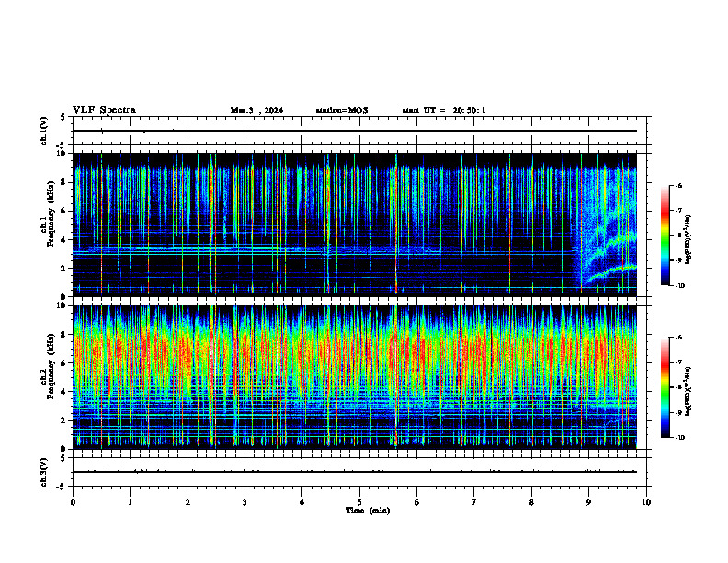Click the "8" kHz tick on ch.1 frequency axis

(x=65, y=182)
